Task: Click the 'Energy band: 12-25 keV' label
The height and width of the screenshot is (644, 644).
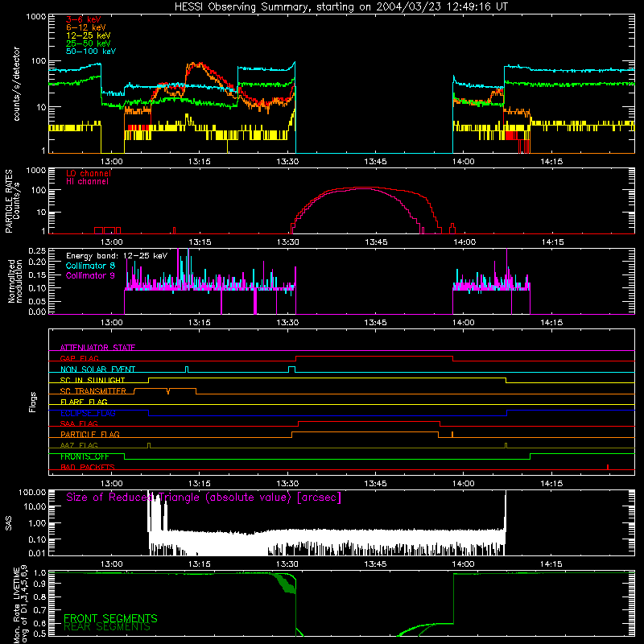Action: [117, 256]
